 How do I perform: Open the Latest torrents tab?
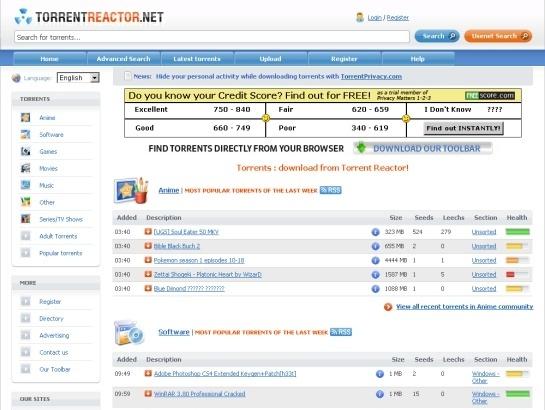pyautogui.click(x=197, y=59)
